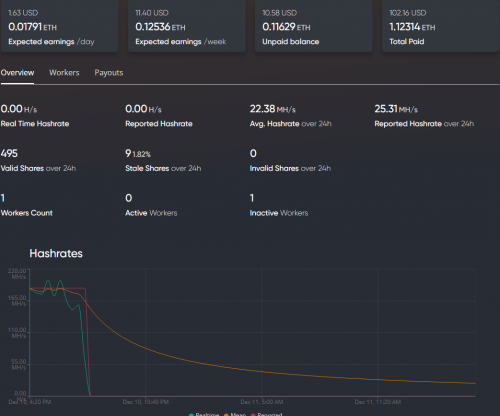Image resolution: width=500 pixels, height=416 pixels.
Task: Open the Workers tab
Action: pos(64,73)
